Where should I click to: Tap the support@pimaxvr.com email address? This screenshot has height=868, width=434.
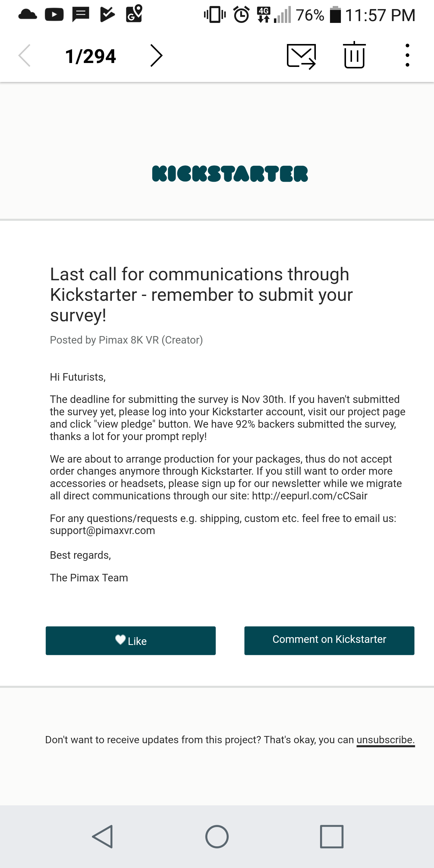point(102,530)
